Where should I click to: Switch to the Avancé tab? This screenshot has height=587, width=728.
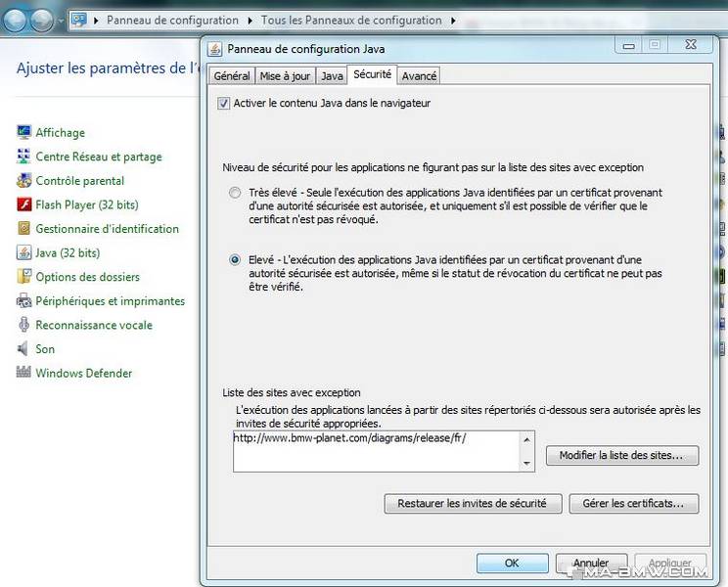(x=419, y=76)
